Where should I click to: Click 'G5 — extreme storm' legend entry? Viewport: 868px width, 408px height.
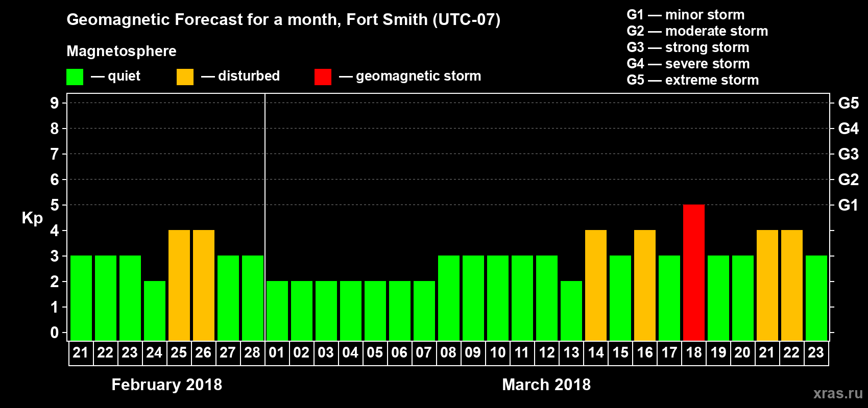[x=693, y=80]
